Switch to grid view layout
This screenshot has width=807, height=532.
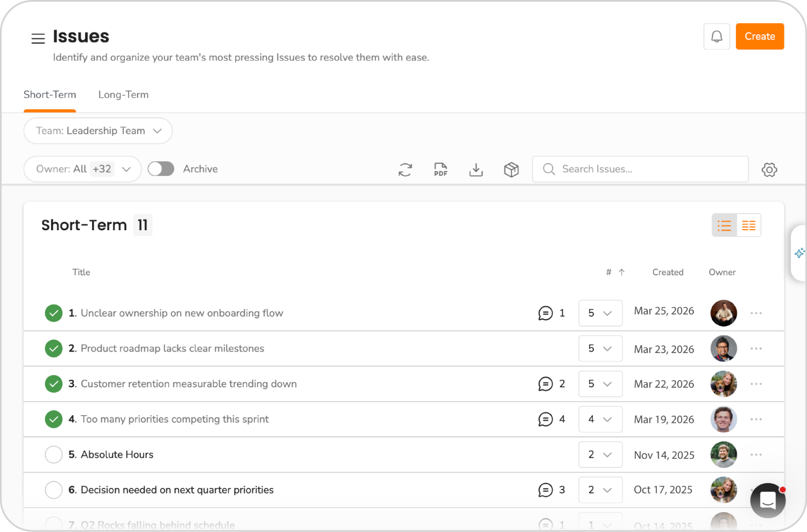coord(748,225)
